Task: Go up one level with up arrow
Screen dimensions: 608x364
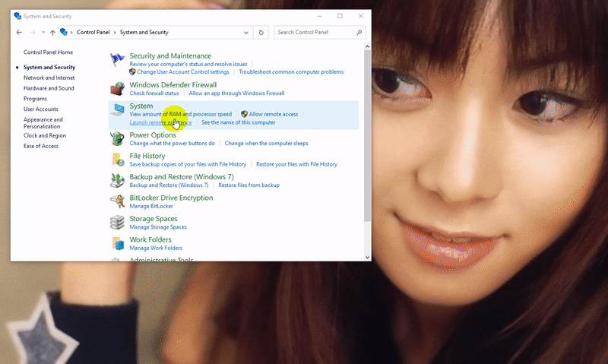Action: (x=52, y=32)
